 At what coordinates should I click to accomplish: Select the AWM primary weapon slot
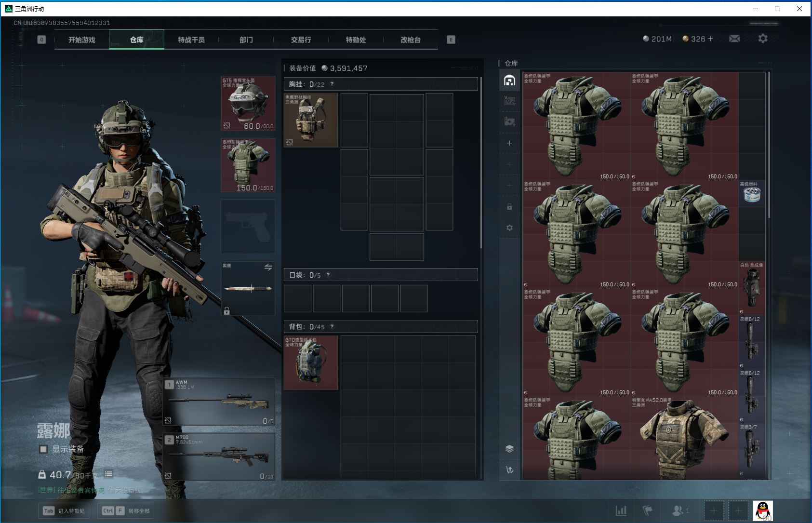pyautogui.click(x=219, y=402)
